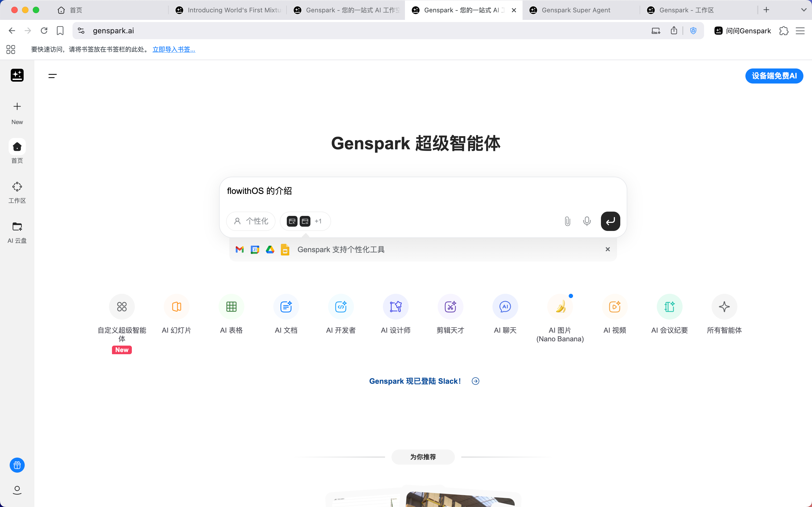Click the microphone voice input icon

click(587, 221)
